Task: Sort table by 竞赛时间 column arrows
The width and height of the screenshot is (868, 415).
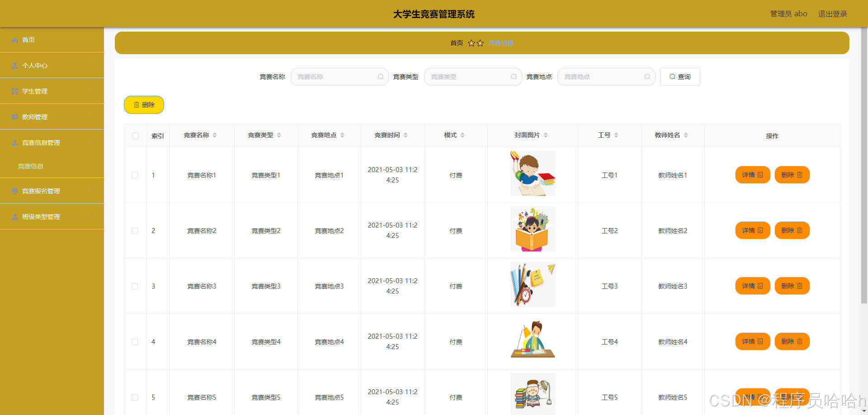Action: pyautogui.click(x=406, y=135)
